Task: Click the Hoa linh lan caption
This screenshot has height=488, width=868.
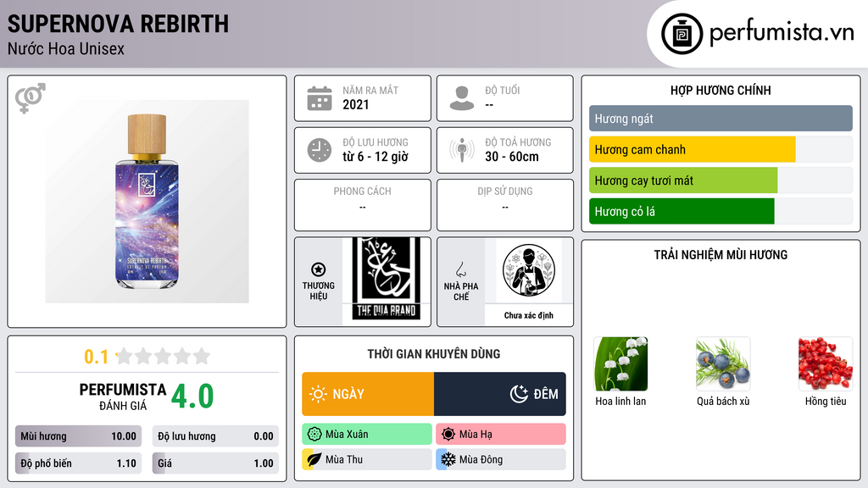Action: point(620,401)
